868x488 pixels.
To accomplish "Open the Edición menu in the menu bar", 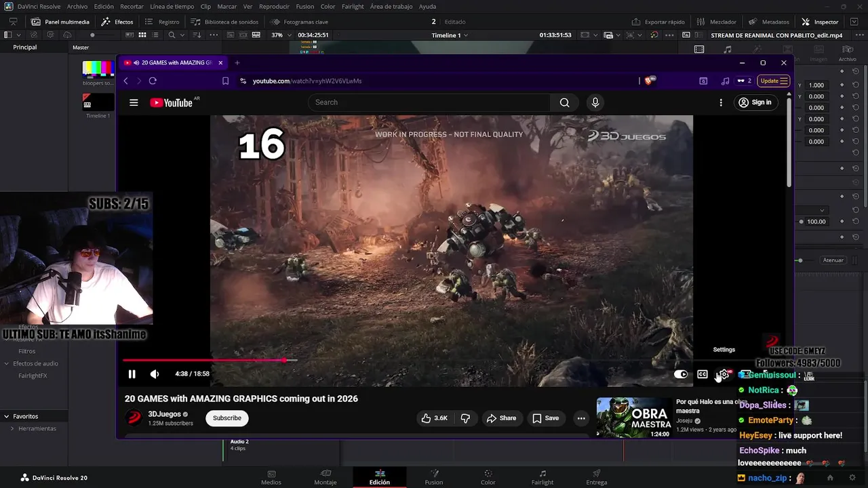I will 104,6.
